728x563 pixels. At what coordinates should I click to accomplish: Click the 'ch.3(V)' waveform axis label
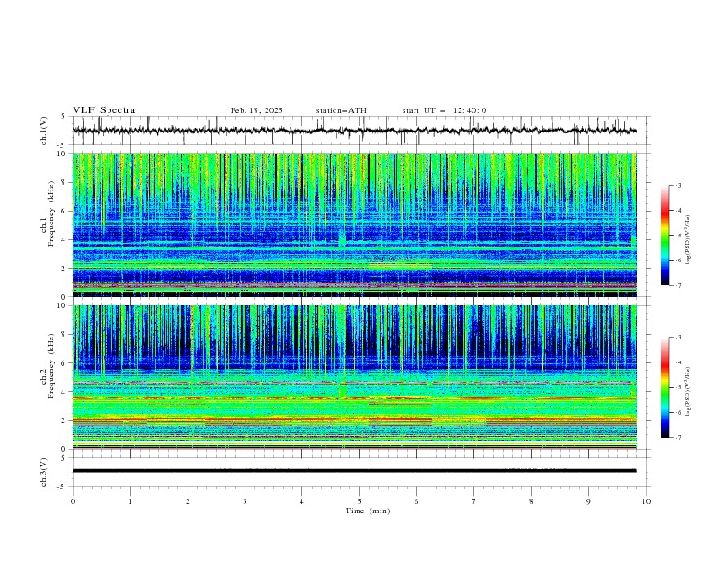(x=43, y=472)
